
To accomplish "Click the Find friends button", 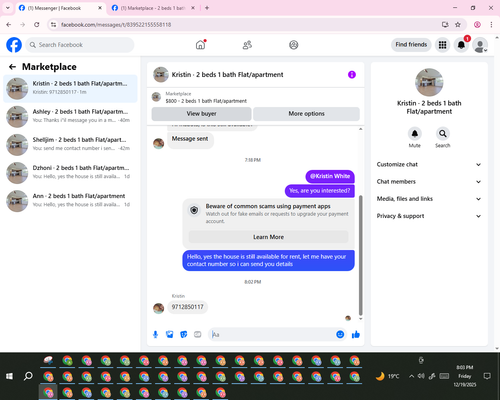I will pyautogui.click(x=411, y=45).
